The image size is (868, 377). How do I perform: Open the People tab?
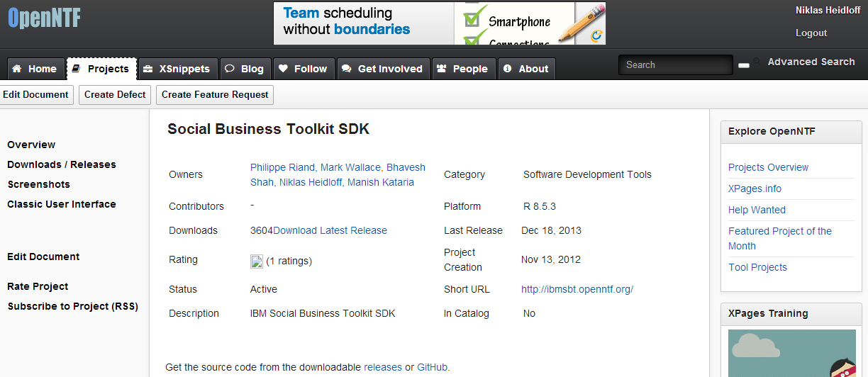(463, 69)
